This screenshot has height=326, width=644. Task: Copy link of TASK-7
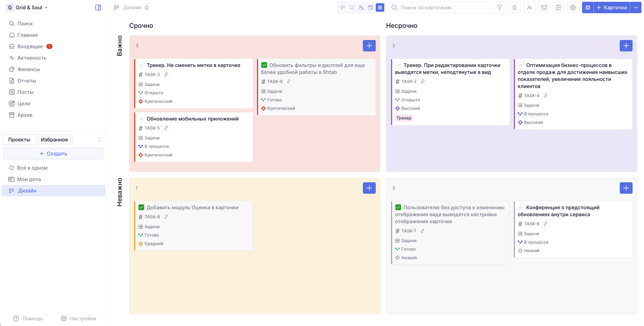[422, 231]
